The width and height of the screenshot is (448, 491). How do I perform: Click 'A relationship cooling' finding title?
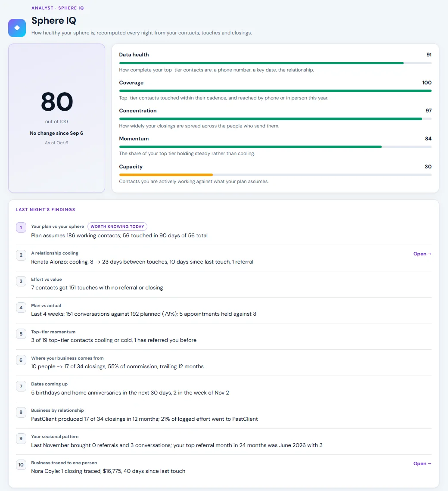click(55, 253)
